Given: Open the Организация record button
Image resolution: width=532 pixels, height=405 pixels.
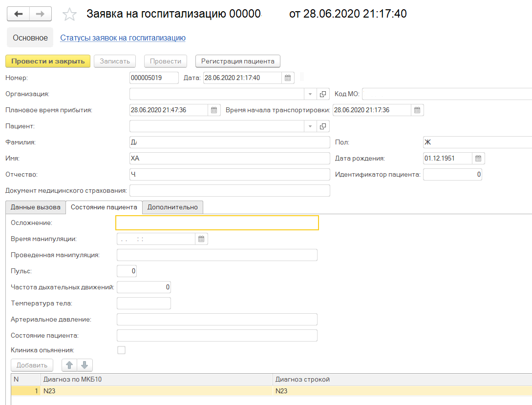Looking at the screenshot, I should (323, 94).
